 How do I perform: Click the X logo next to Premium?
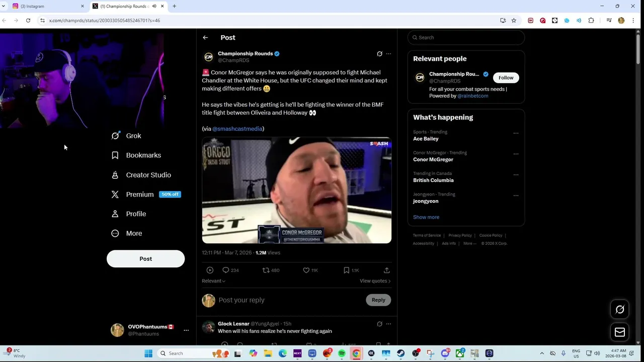115,194
